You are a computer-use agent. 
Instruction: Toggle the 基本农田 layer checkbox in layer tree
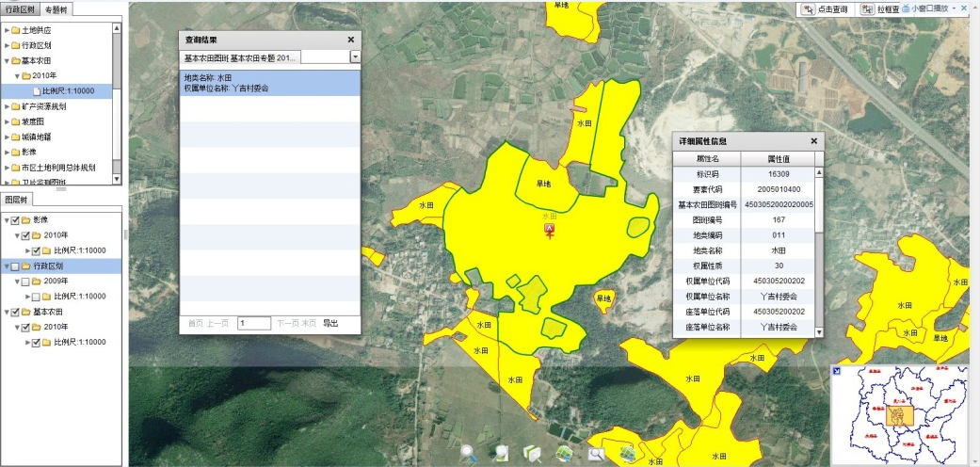[x=16, y=312]
